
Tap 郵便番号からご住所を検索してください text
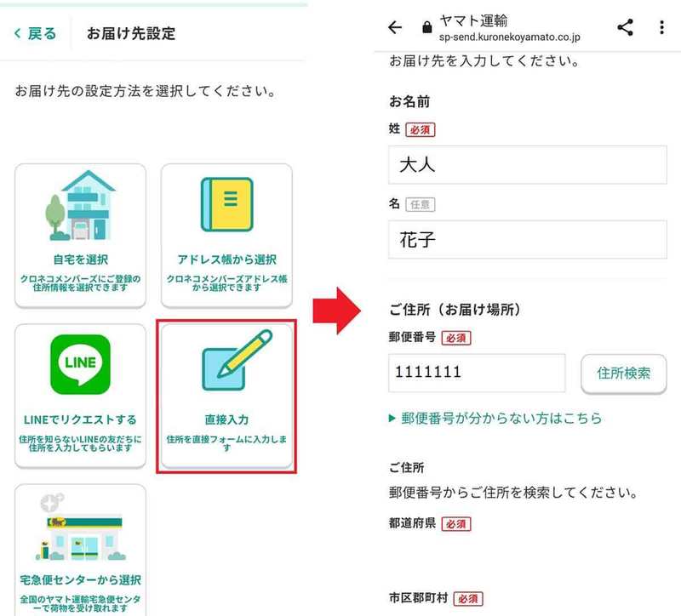(513, 493)
